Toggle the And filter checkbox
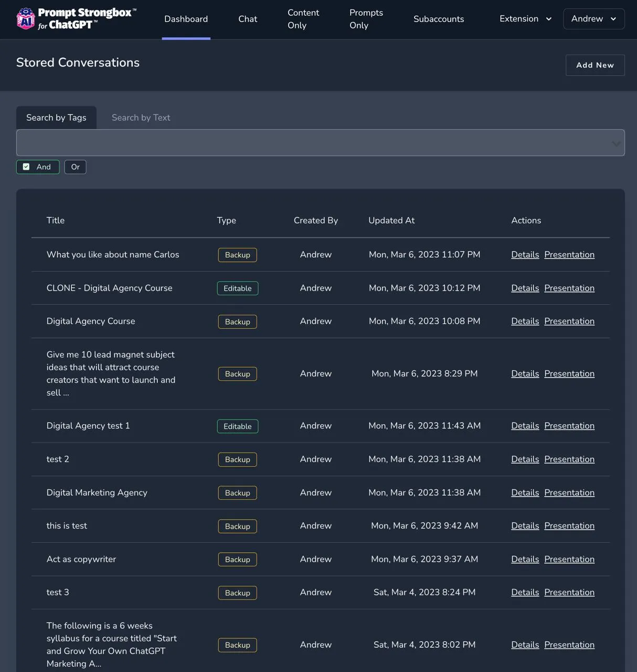The width and height of the screenshot is (637, 672). 26,167
